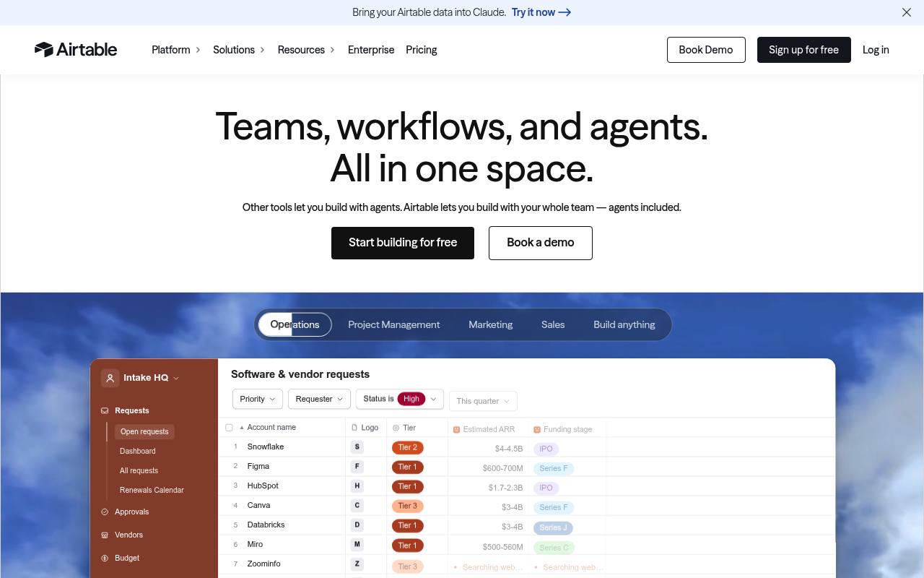Viewport: 924px width, 578px height.
Task: Click the Logo column file icon
Action: tap(354, 428)
